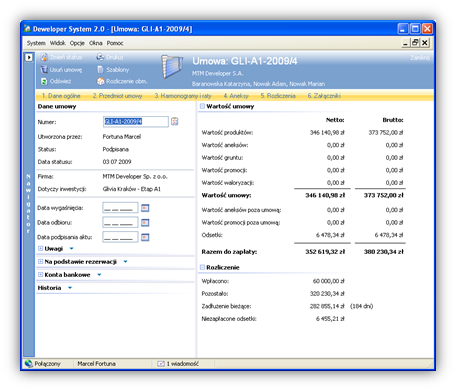Click the Drukuj printer icon

(x=100, y=57)
